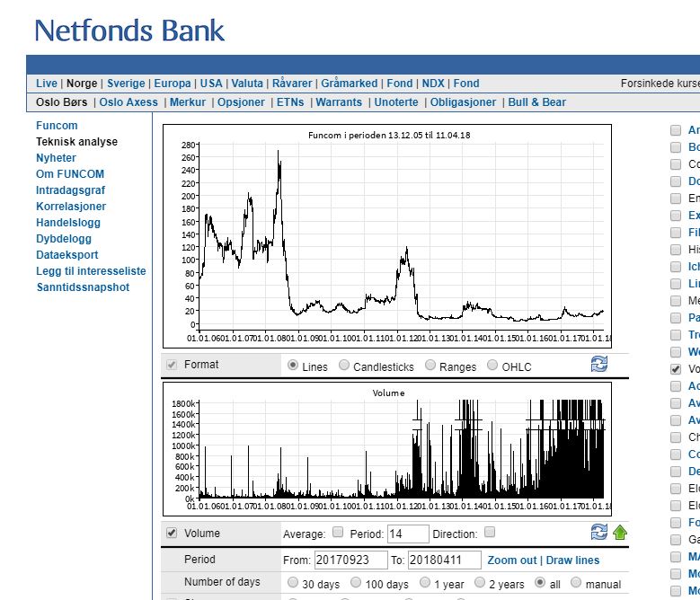The height and width of the screenshot is (600, 700).
Task: Open the USA market tab
Action: [210, 84]
